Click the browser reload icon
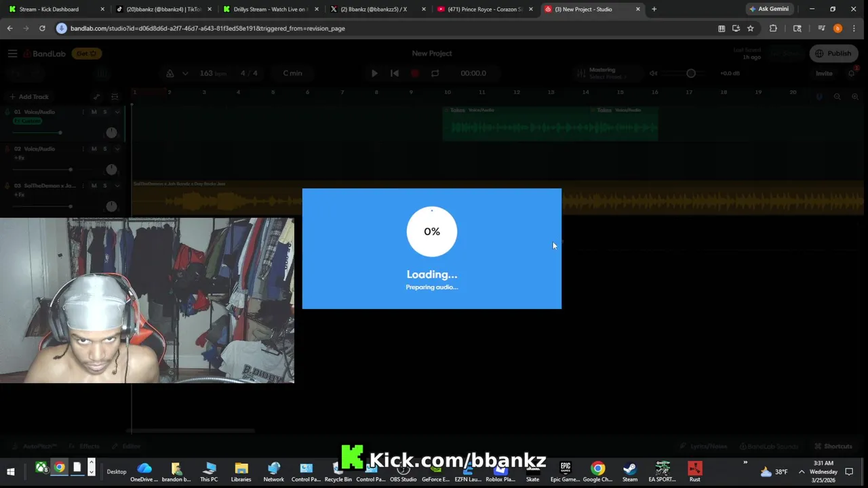The height and width of the screenshot is (488, 868). pyautogui.click(x=42, y=28)
